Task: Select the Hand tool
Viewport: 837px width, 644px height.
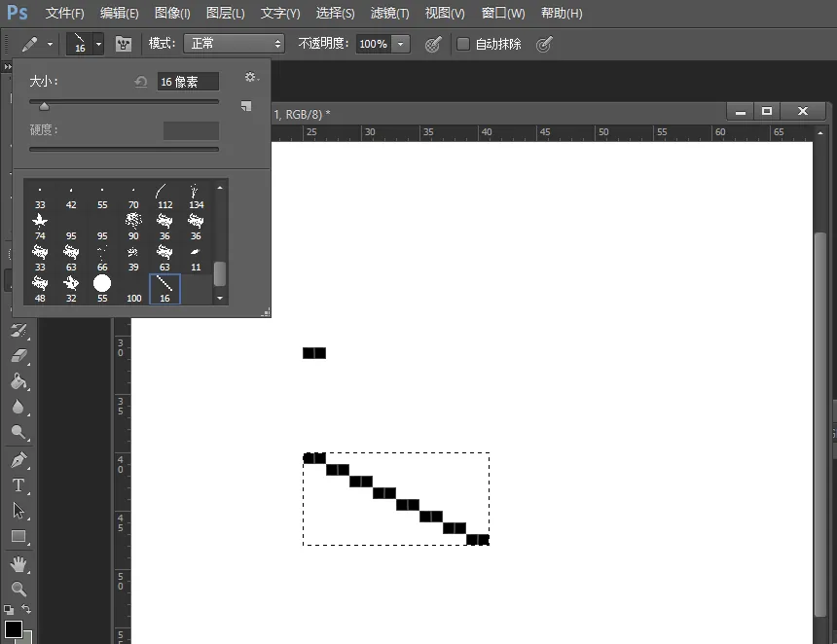Action: click(18, 564)
